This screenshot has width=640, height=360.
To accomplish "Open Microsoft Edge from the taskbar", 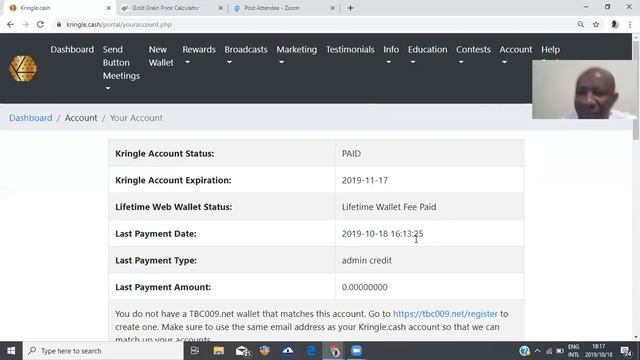I will (311, 351).
